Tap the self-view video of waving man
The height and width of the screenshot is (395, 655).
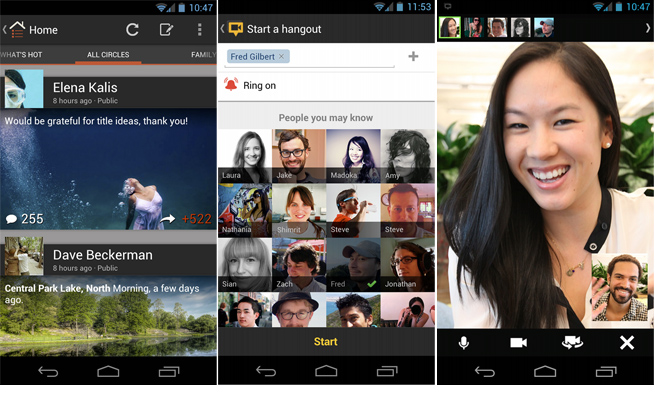pyautogui.click(x=620, y=287)
